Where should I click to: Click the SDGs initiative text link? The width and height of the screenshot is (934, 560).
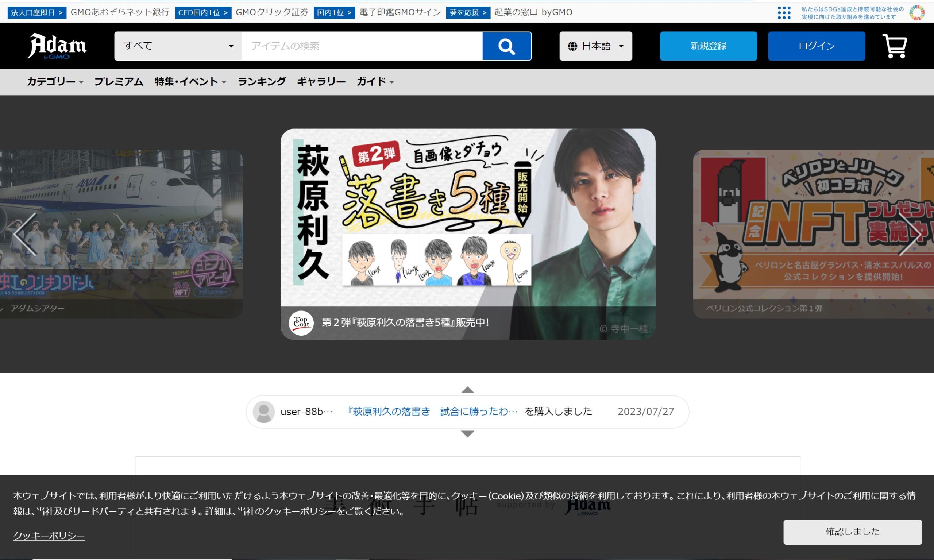click(853, 13)
